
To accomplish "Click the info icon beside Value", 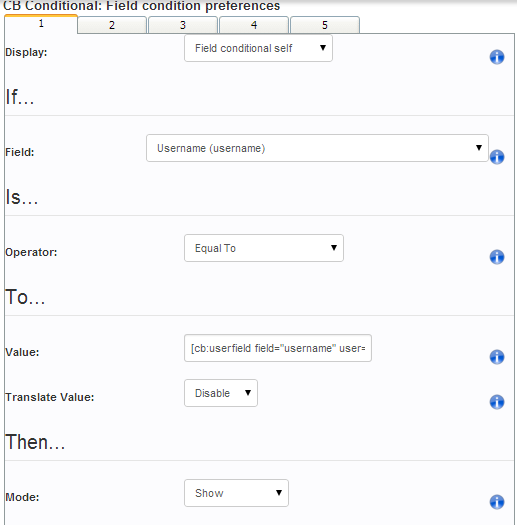I will click(x=497, y=357).
